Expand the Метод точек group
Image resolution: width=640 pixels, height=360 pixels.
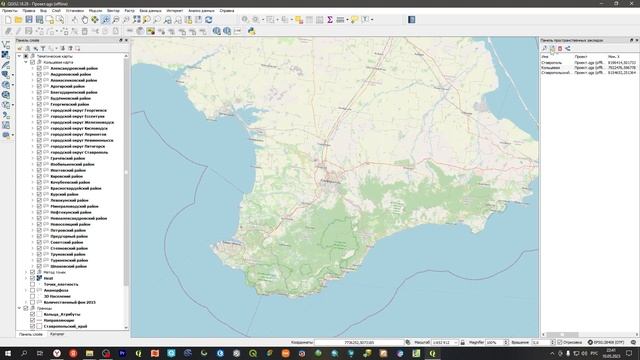[x=26, y=272]
